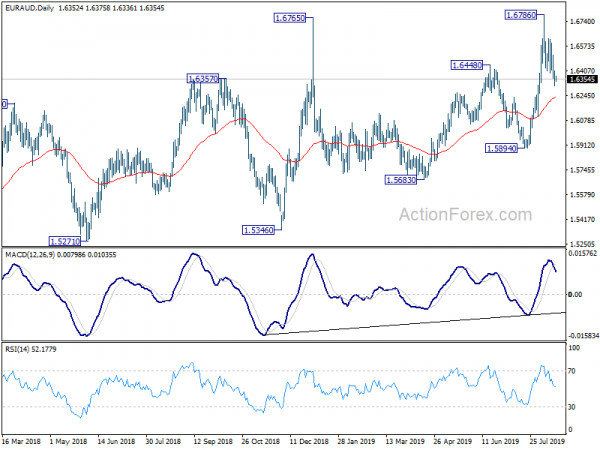The image size is (600, 450).
Task: Click the RSI(14) 52.1779 indicator label
Action: click(x=31, y=349)
